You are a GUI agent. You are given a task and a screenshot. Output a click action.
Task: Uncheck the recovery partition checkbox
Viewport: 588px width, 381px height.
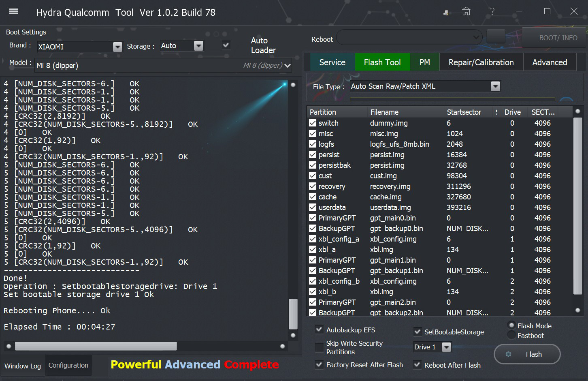point(313,186)
